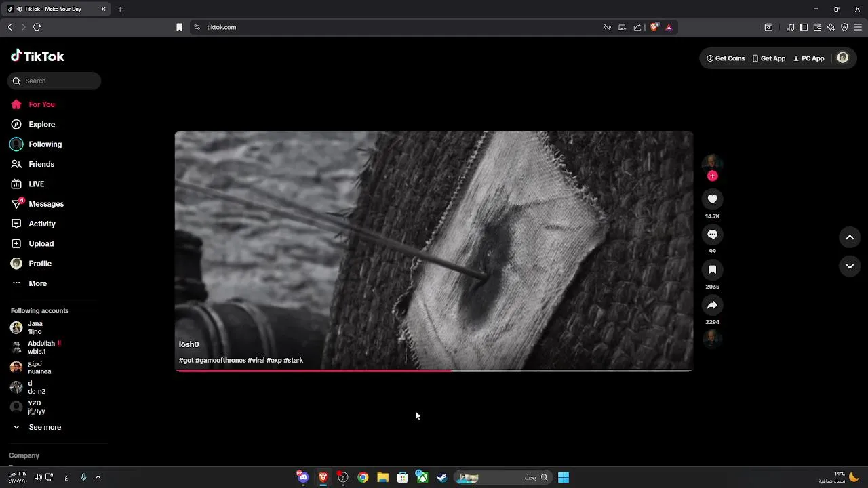Image resolution: width=868 pixels, height=488 pixels.
Task: Show hidden system tray icons
Action: point(98,477)
